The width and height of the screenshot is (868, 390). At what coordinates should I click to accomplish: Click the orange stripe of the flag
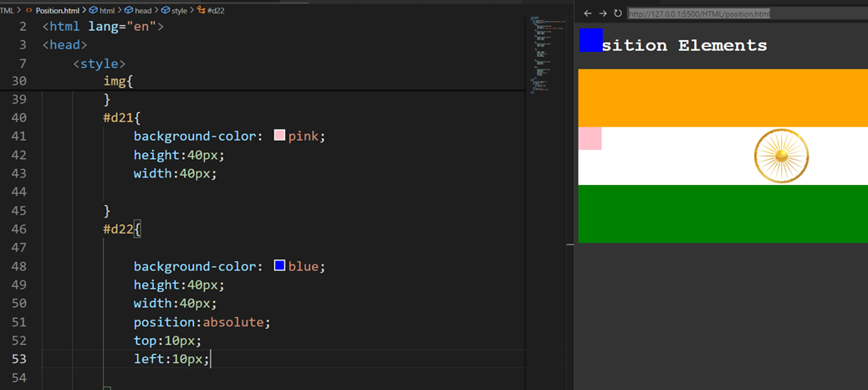coord(723,98)
